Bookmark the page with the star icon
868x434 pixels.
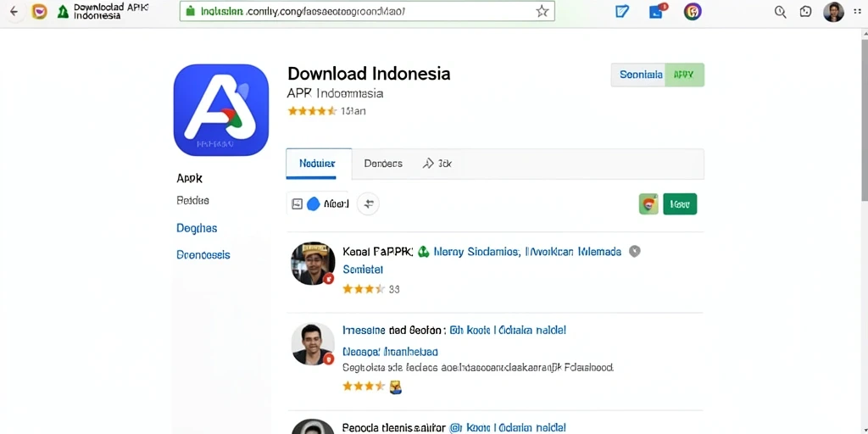[x=542, y=11]
